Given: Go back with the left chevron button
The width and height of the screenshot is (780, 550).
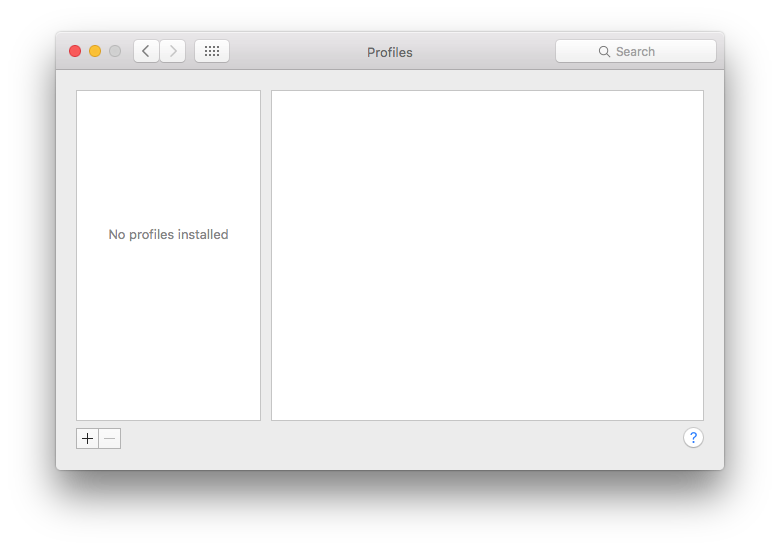Looking at the screenshot, I should point(146,51).
